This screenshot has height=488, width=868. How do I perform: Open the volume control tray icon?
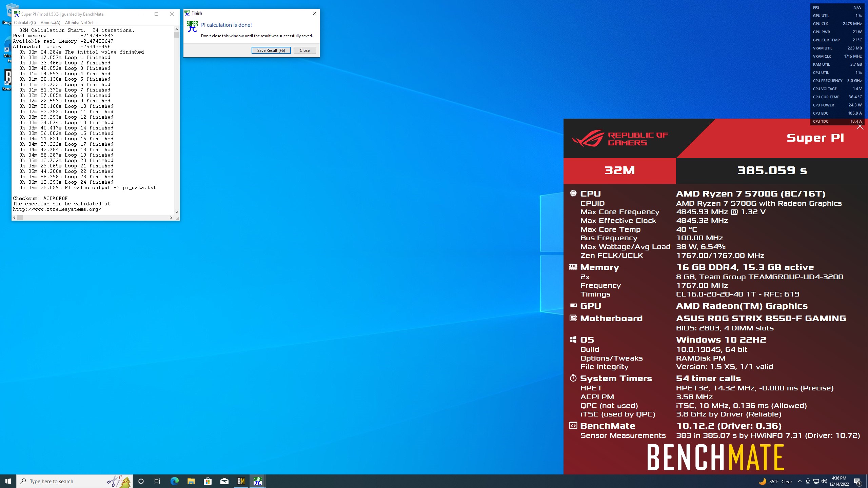(824, 481)
